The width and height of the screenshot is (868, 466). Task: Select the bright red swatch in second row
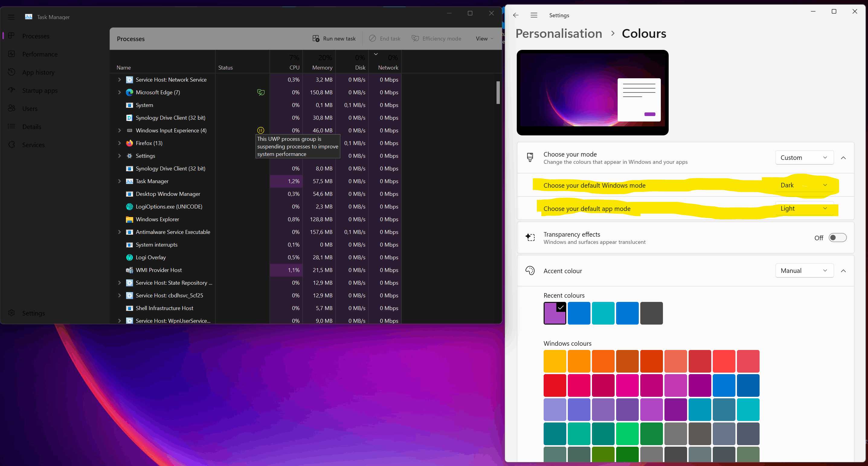(x=555, y=385)
